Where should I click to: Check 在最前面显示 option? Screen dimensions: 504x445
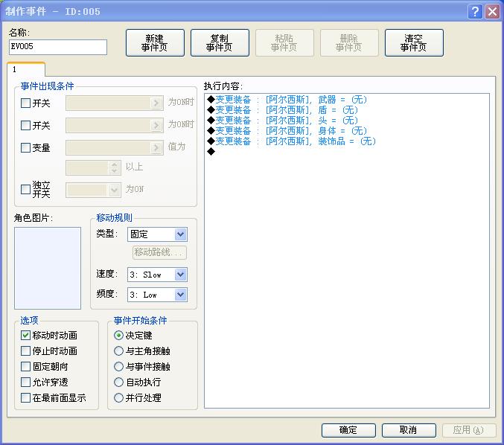click(25, 398)
